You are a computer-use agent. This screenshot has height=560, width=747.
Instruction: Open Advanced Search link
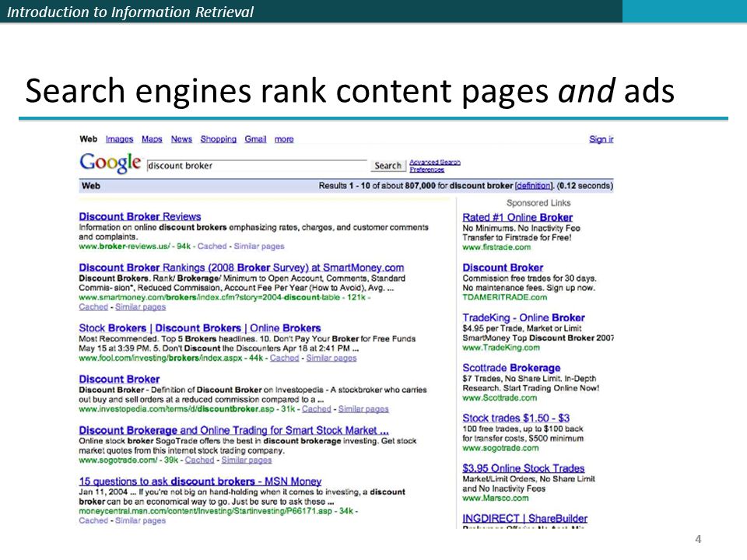pos(435,162)
